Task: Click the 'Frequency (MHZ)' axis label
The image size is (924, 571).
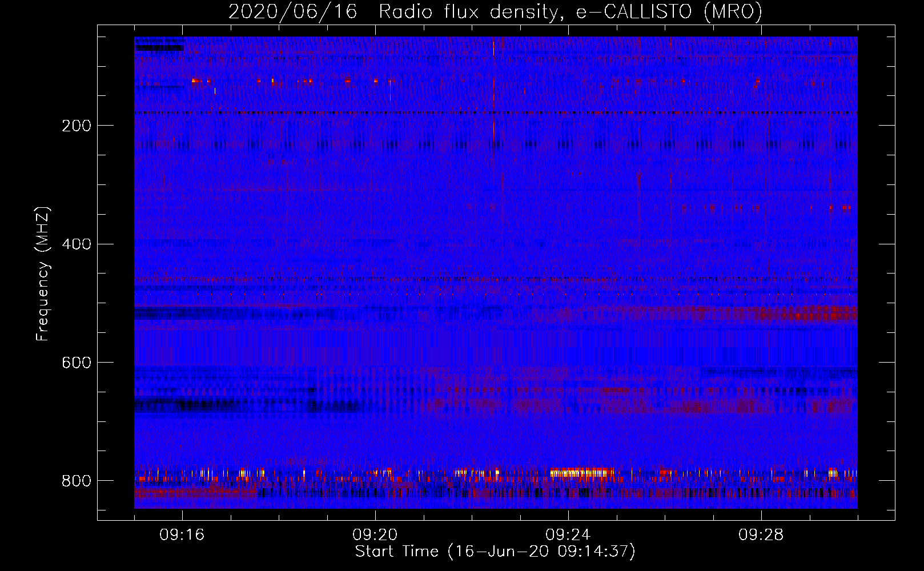Action: click(x=43, y=274)
